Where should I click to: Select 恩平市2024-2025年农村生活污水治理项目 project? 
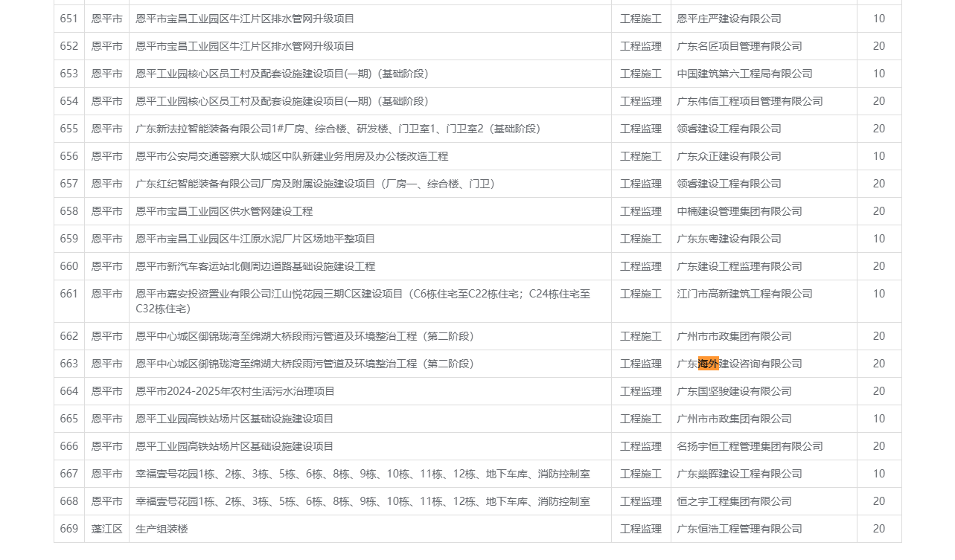point(235,391)
